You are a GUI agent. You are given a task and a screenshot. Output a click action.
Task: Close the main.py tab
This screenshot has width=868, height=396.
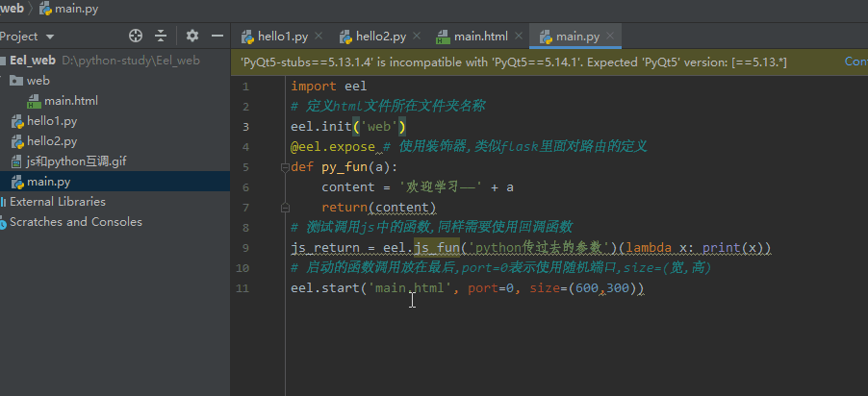click(x=610, y=37)
